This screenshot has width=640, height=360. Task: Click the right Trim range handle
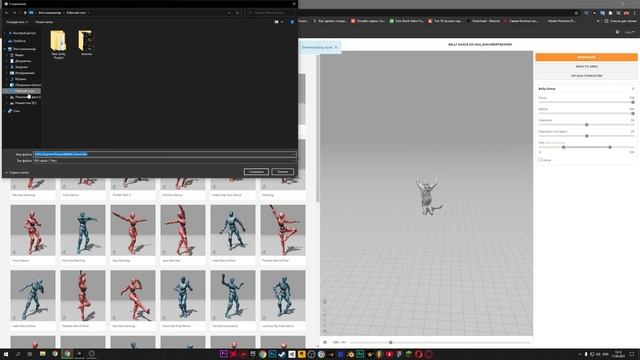pyautogui.click(x=610, y=147)
